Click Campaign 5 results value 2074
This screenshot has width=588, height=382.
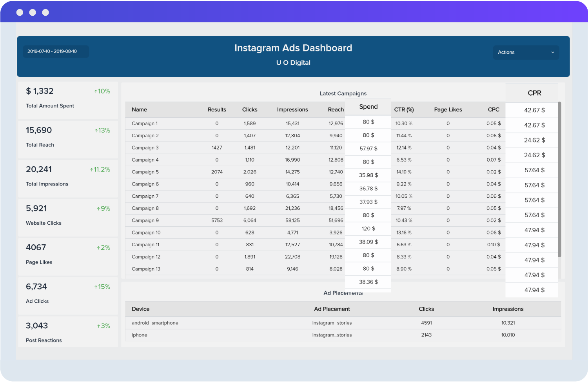click(217, 172)
